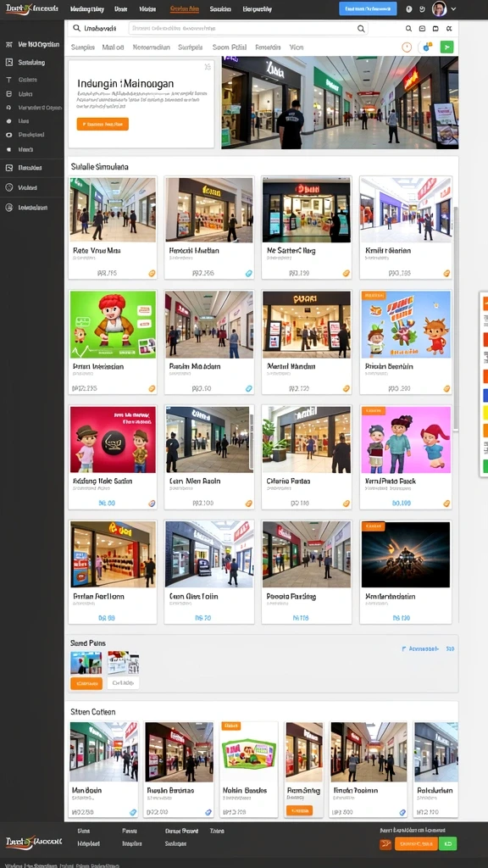
Task: Click the magnifier icon right of the search field
Action: click(408, 29)
